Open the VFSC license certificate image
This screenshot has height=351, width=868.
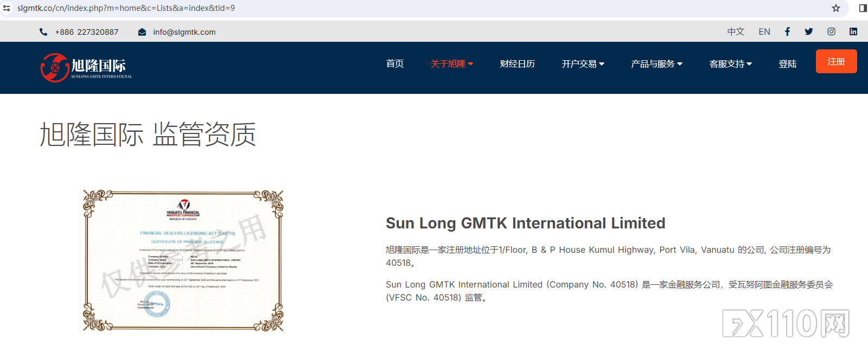point(183,261)
